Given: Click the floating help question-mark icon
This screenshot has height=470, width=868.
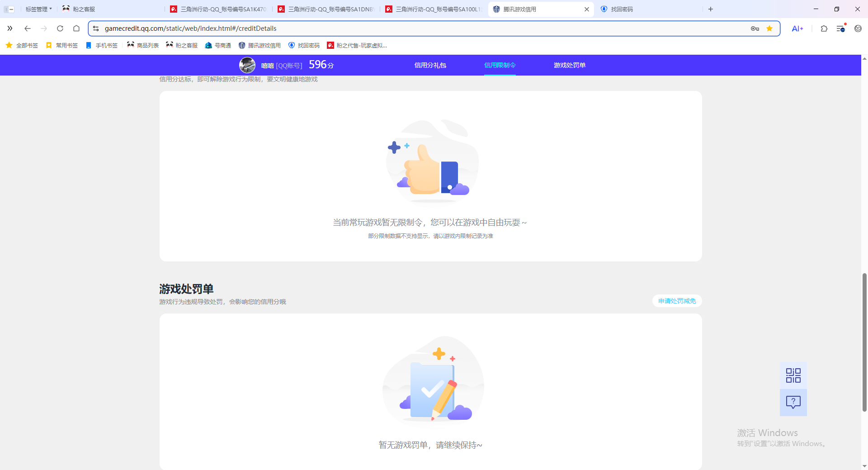Looking at the screenshot, I should click(793, 402).
